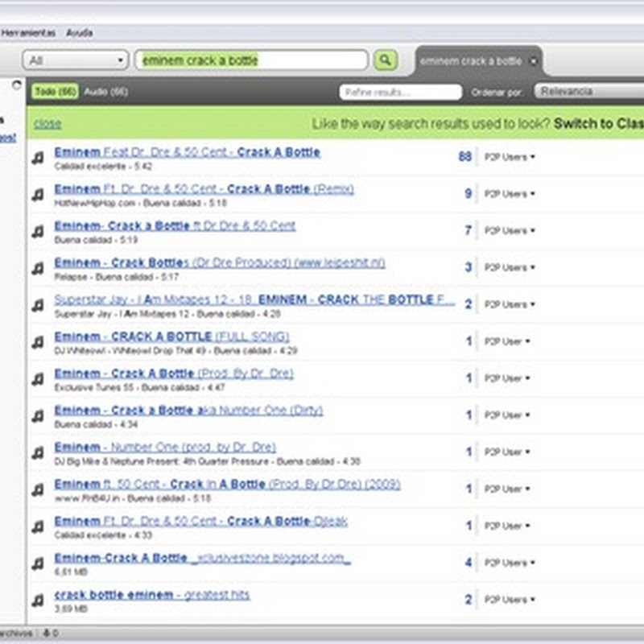This screenshot has height=644, width=644.
Task: Open 'Eminem- Crack a Bottle ft Dr Dre' link
Action: (175, 226)
